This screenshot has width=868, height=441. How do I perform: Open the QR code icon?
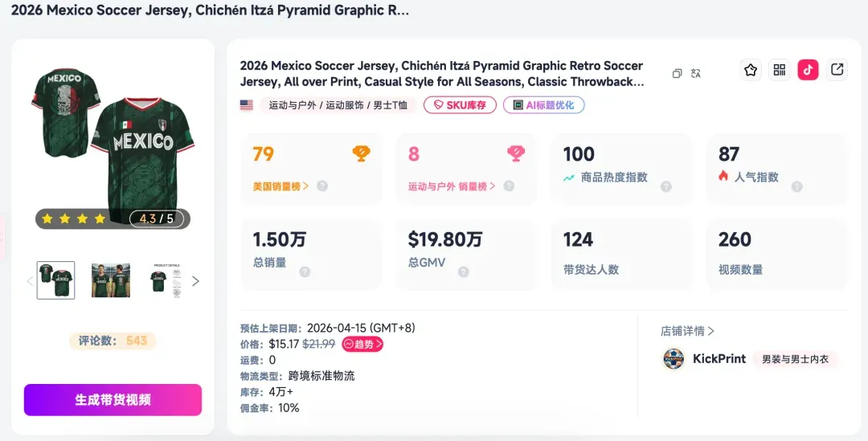pos(780,70)
